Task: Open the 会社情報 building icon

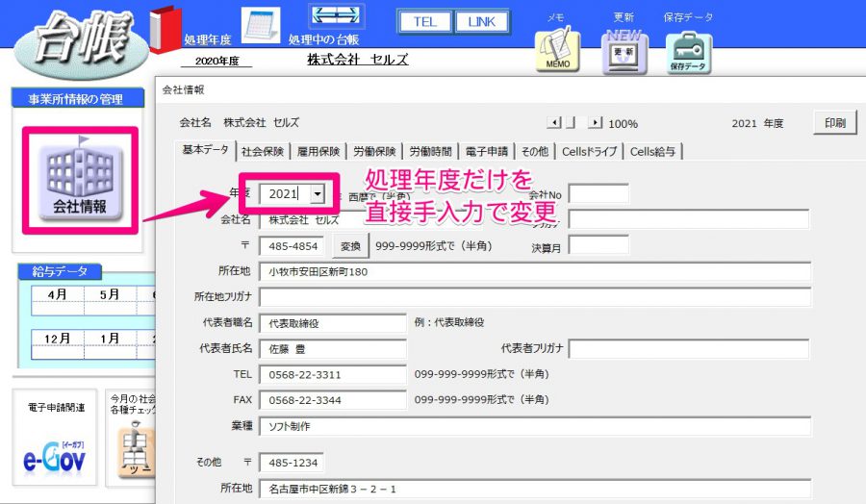Action: pos(80,181)
